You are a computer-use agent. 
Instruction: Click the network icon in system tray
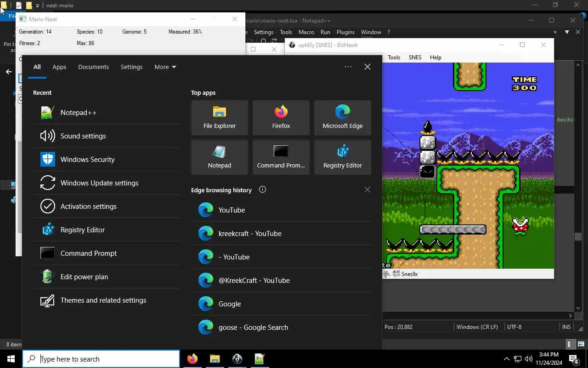pos(518,359)
